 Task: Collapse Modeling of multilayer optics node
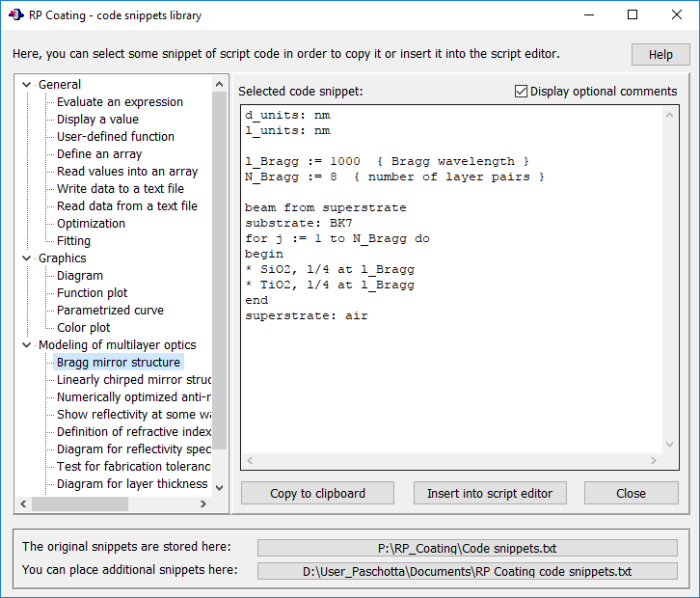(x=26, y=344)
